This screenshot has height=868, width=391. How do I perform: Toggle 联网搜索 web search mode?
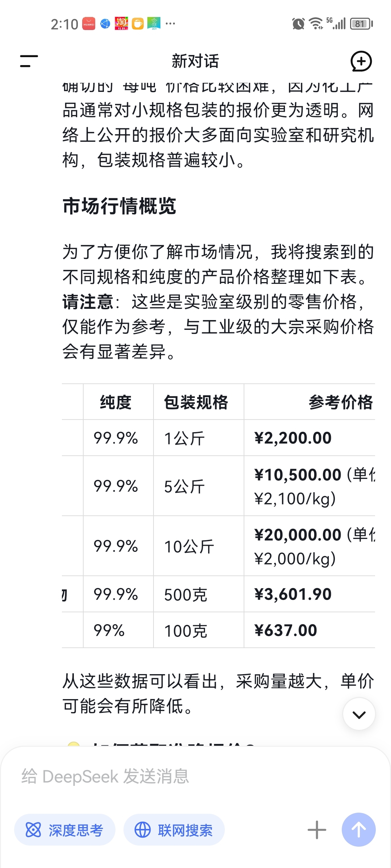click(174, 830)
